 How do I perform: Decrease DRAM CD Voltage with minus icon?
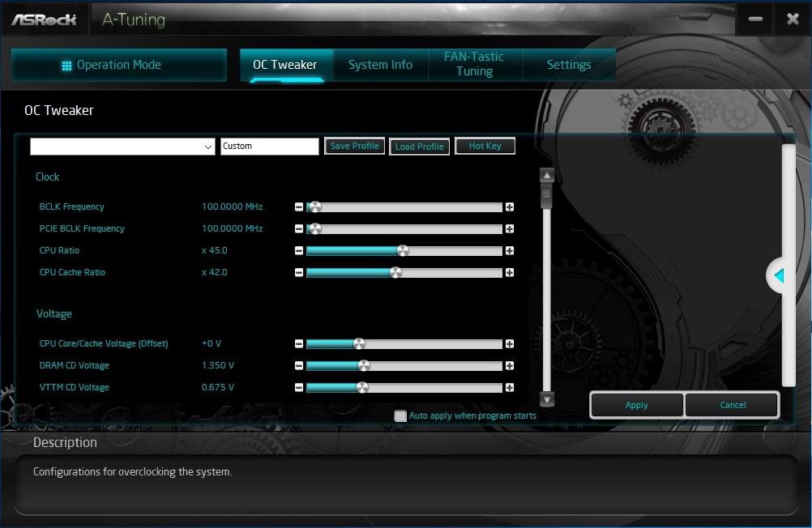pyautogui.click(x=299, y=365)
